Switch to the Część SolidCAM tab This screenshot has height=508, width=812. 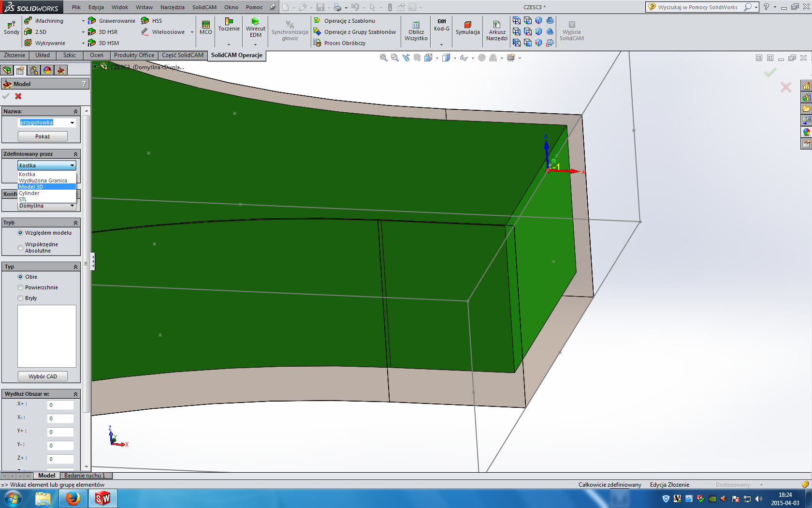tap(183, 55)
